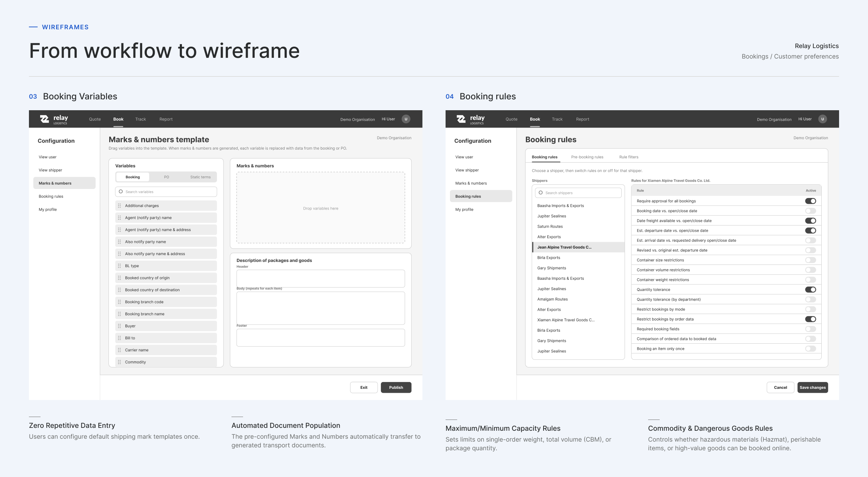Click the Exit button
Viewport: 868px width, 477px height.
(x=364, y=387)
